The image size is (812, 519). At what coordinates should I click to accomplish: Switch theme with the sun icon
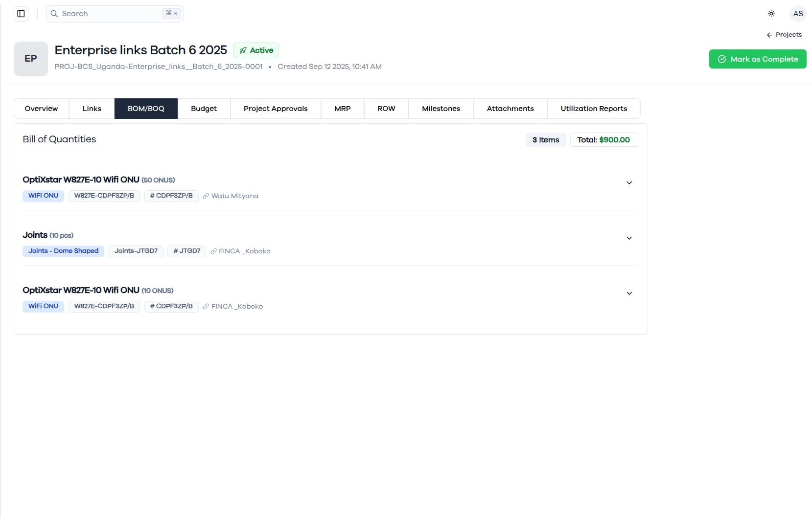tap(771, 14)
